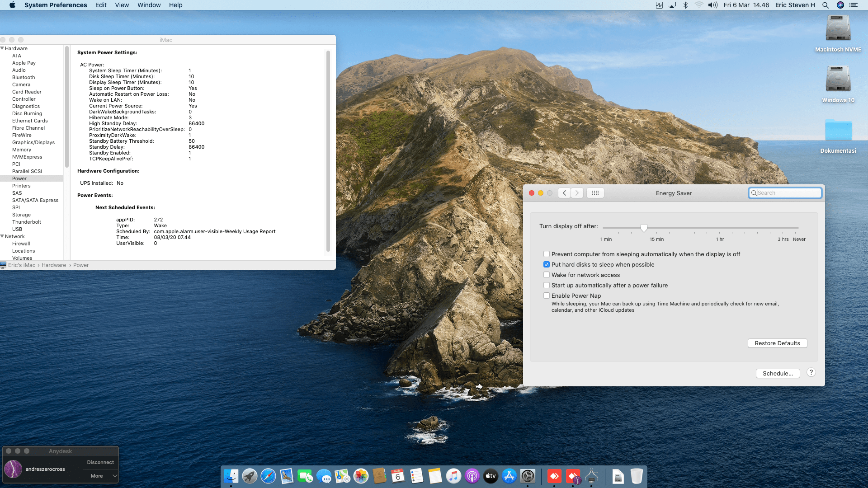Open the View menu
The image size is (868, 488).
point(122,5)
